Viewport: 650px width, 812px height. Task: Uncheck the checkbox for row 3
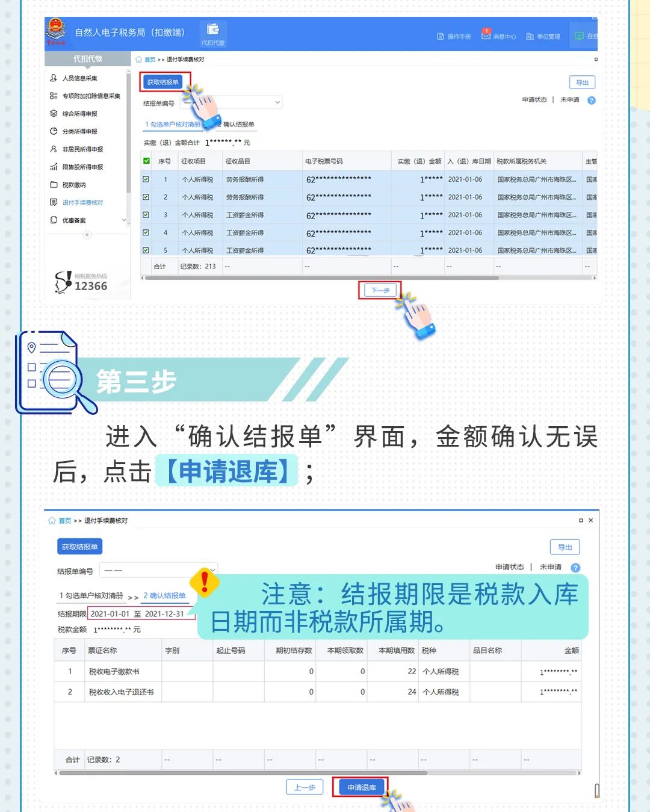coord(146,214)
